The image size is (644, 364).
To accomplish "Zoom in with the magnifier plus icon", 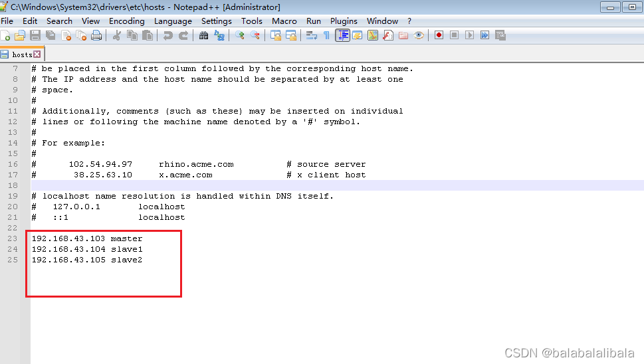I will 240,36.
